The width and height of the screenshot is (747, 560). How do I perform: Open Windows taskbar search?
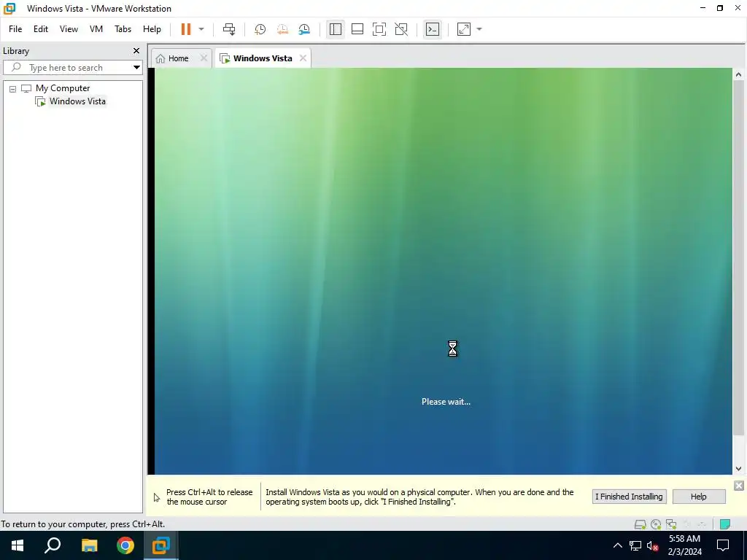point(53,545)
